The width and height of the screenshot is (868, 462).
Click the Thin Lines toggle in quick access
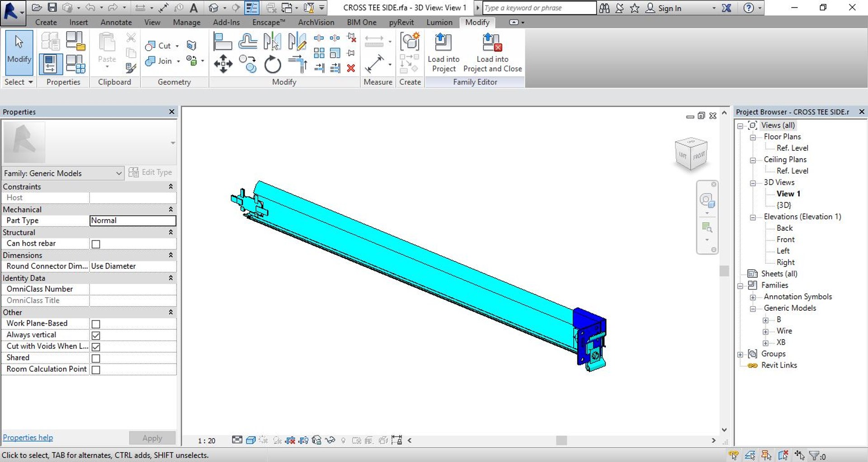252,8
